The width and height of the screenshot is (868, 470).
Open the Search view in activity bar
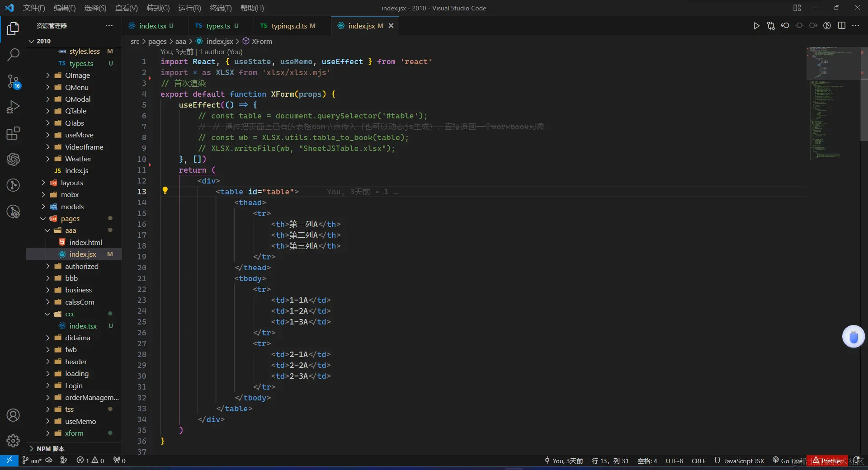[x=13, y=55]
